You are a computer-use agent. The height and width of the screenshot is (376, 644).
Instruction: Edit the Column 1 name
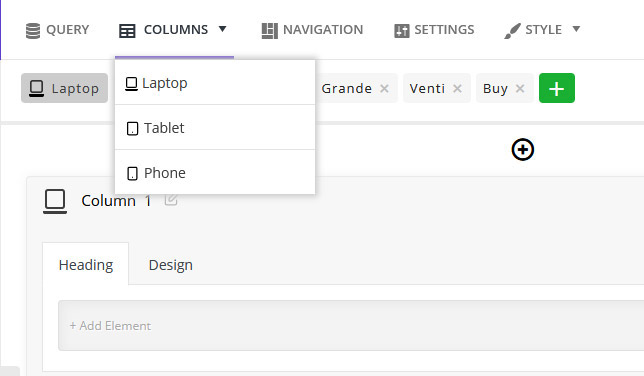pos(171,200)
